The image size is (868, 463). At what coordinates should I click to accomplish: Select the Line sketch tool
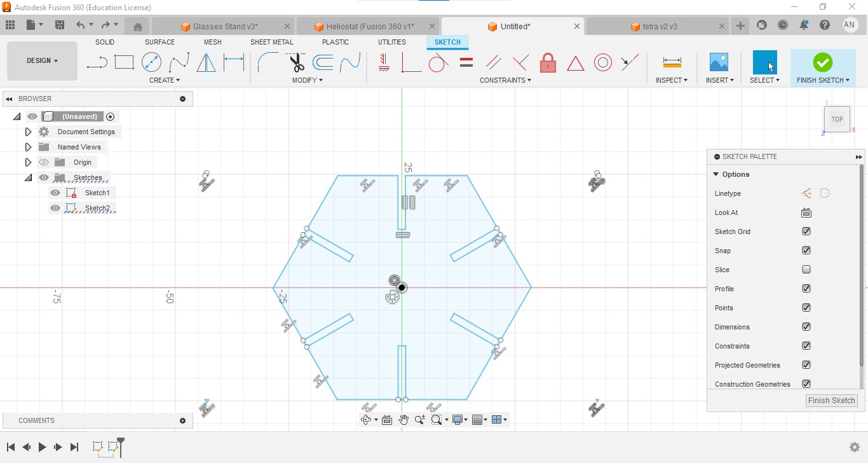coord(97,62)
